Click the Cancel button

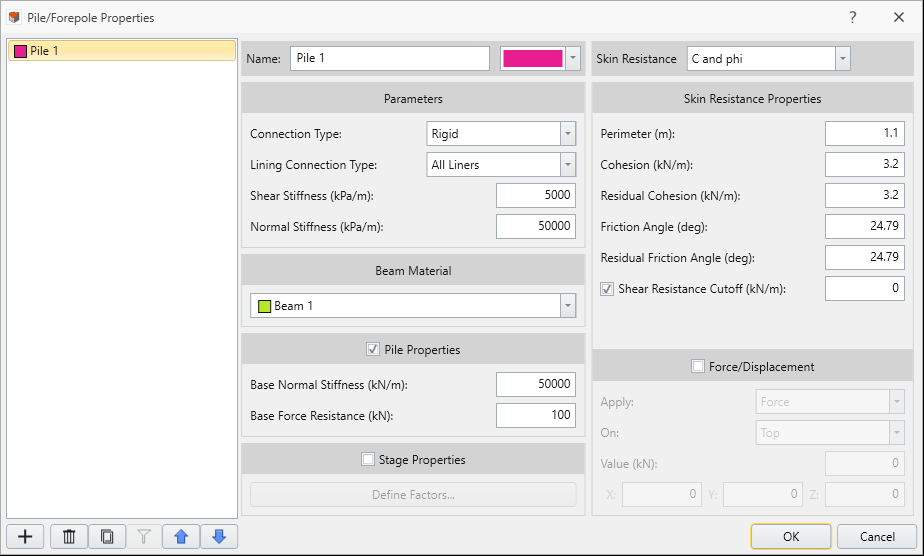tap(877, 537)
